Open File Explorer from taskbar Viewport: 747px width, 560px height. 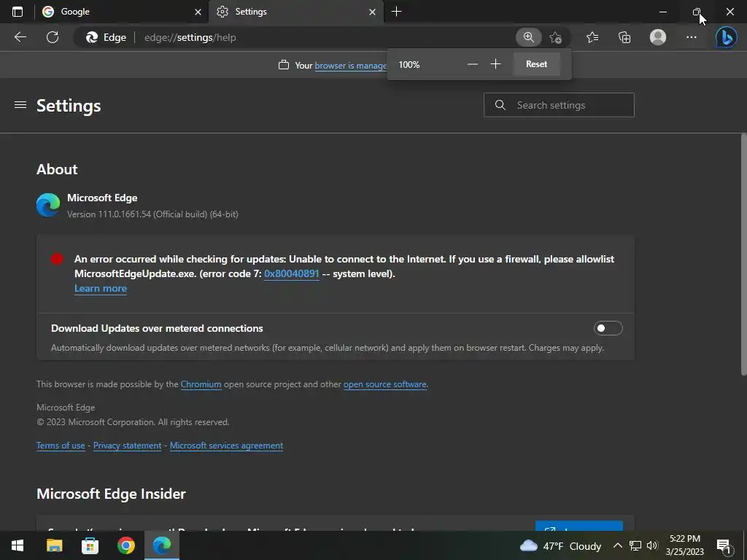point(54,545)
